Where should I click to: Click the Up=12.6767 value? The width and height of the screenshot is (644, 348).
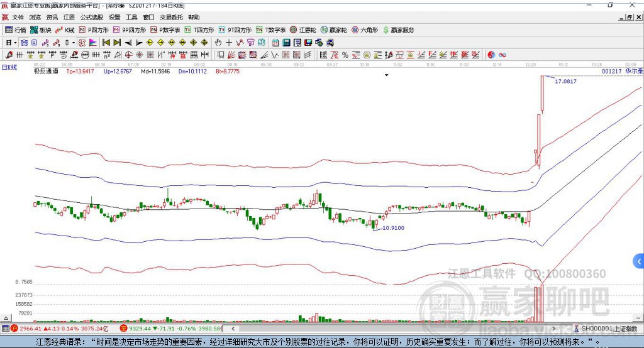pos(118,72)
